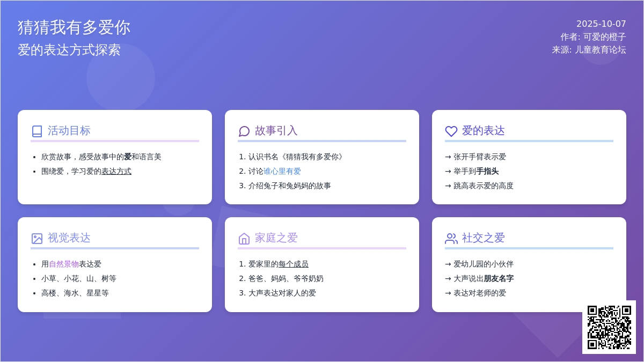Click the date 2025-10-07
This screenshot has width=644, height=362.
pyautogui.click(x=601, y=24)
